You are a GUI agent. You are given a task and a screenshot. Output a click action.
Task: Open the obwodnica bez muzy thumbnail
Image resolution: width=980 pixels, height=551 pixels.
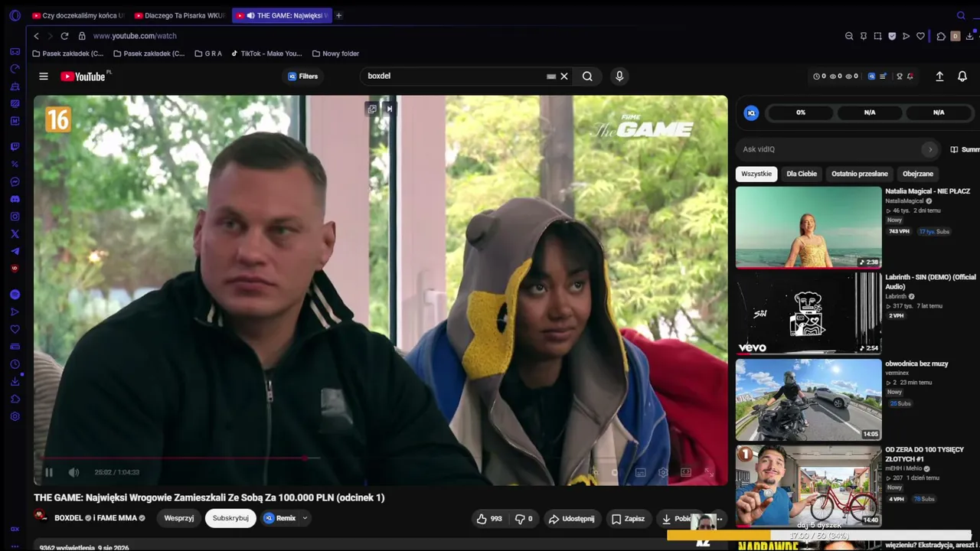[808, 399]
